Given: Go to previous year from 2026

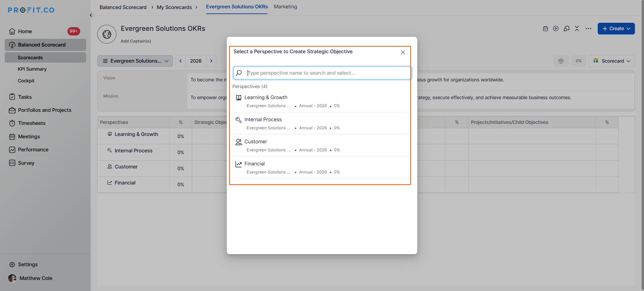Looking at the screenshot, I should 180,61.
